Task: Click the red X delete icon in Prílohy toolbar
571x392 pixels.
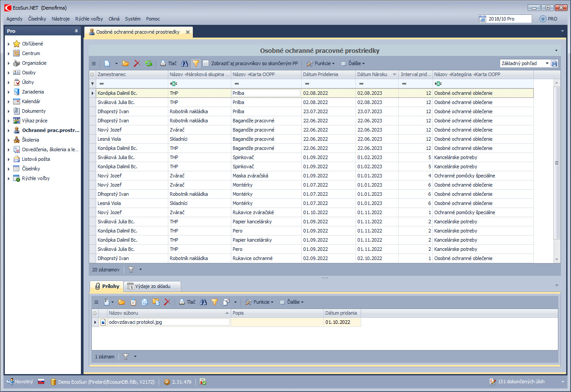Action: pyautogui.click(x=167, y=302)
